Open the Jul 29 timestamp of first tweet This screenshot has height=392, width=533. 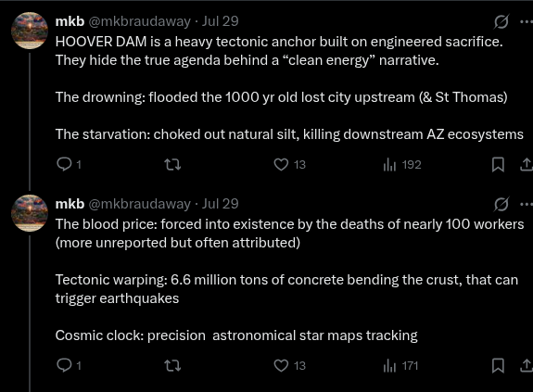click(221, 21)
